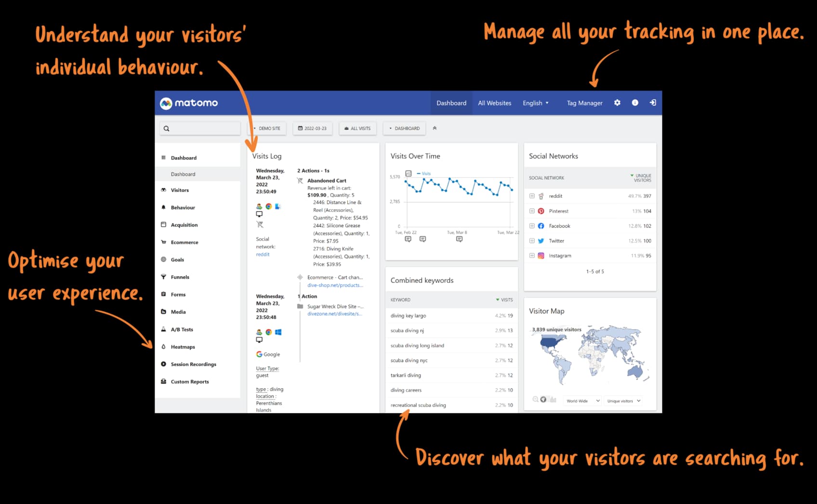Viewport: 817px width, 504px height.
Task: Click the Session Recordings icon
Action: (x=164, y=364)
